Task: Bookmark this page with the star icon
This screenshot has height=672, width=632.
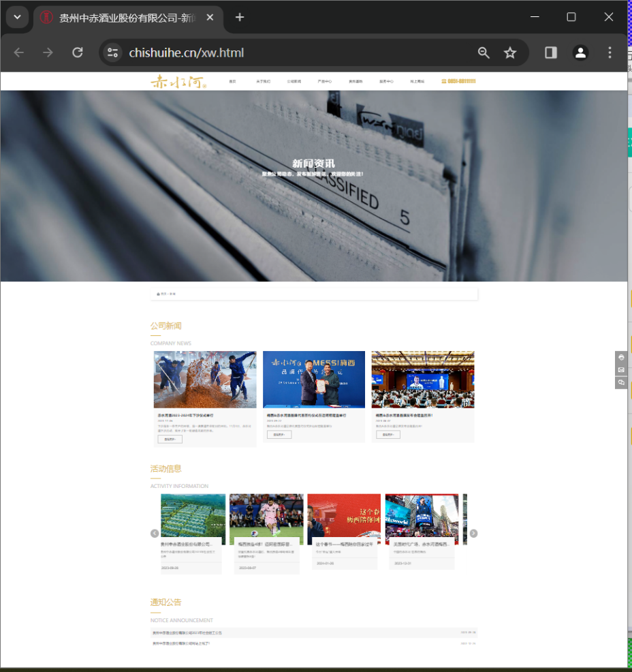Action: tap(510, 52)
